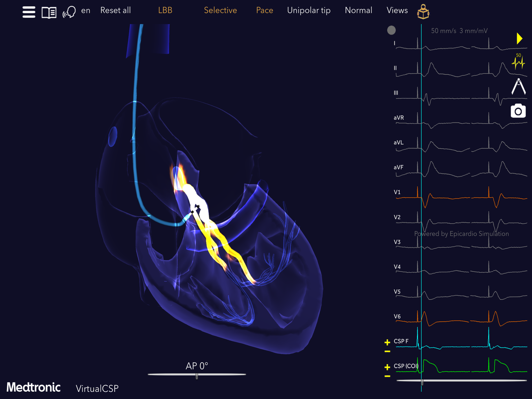Screen dimensions: 532x399
Task: Click the aVL lead label
Action: tap(399, 142)
